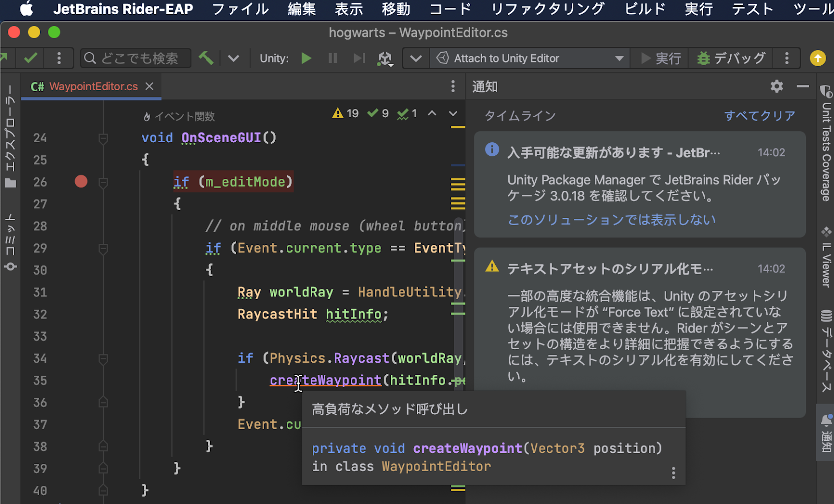Viewport: 834px width, 504px height.
Task: Open the notification settings gear
Action: pyautogui.click(x=777, y=86)
